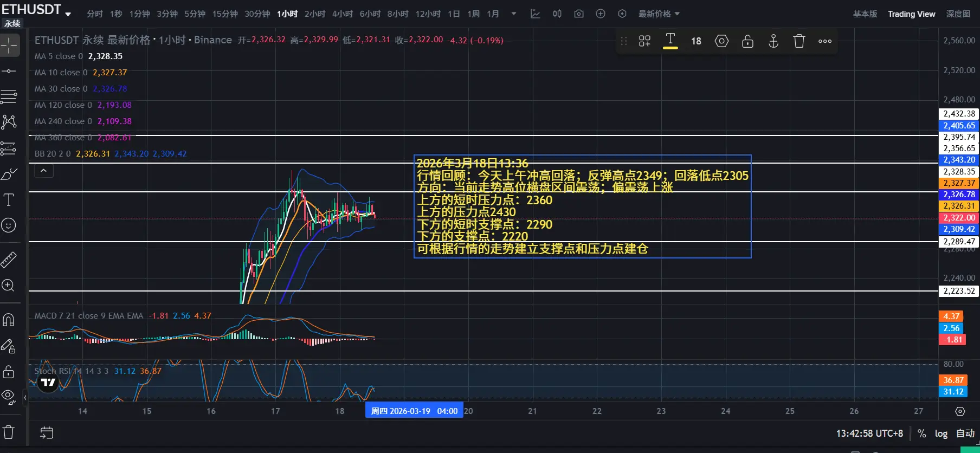Switch to the 15分钟 timeframe

[225, 14]
